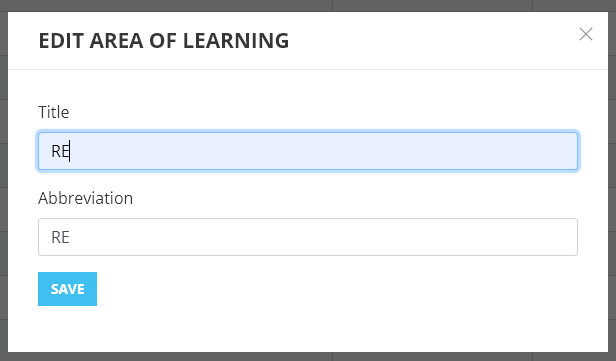Click the Title field label
Viewport: 616px width, 361px height.
[53, 112]
